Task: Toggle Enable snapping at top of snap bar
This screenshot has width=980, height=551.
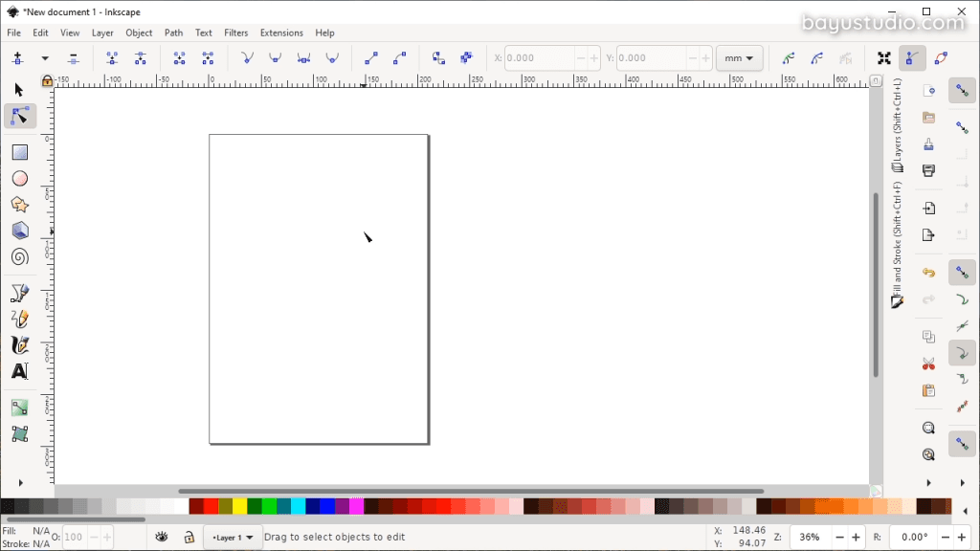Action: pyautogui.click(x=963, y=91)
